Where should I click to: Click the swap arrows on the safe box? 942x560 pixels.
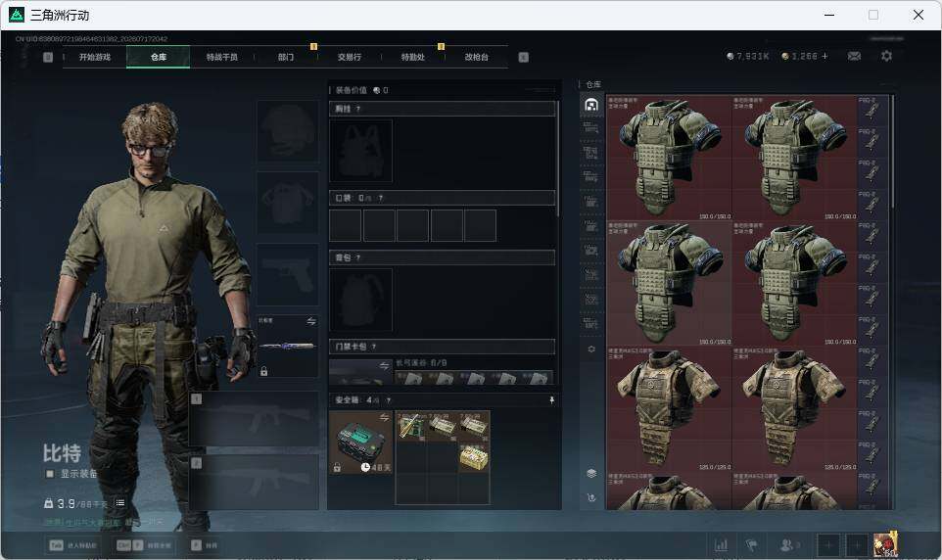click(385, 418)
